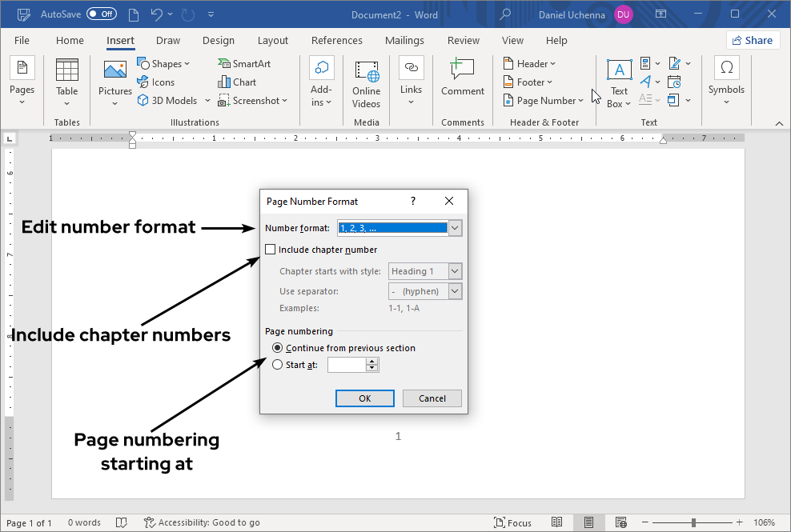Open the Chapter starts with style dropdown
The height and width of the screenshot is (532, 791).
pos(456,270)
